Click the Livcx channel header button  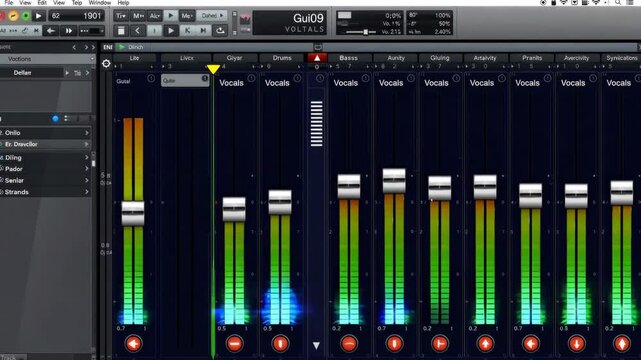186,58
